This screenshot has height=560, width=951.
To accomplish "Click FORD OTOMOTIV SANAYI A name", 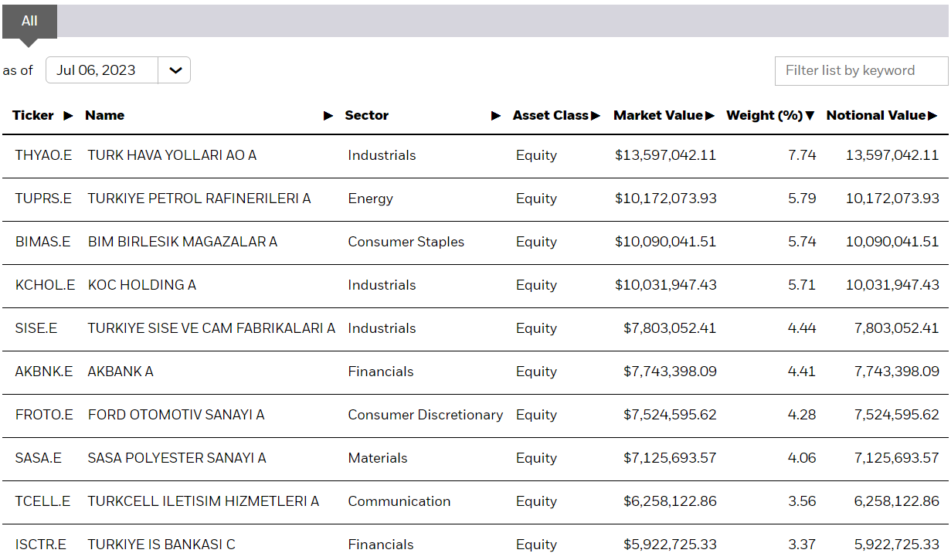I will pyautogui.click(x=176, y=415).
